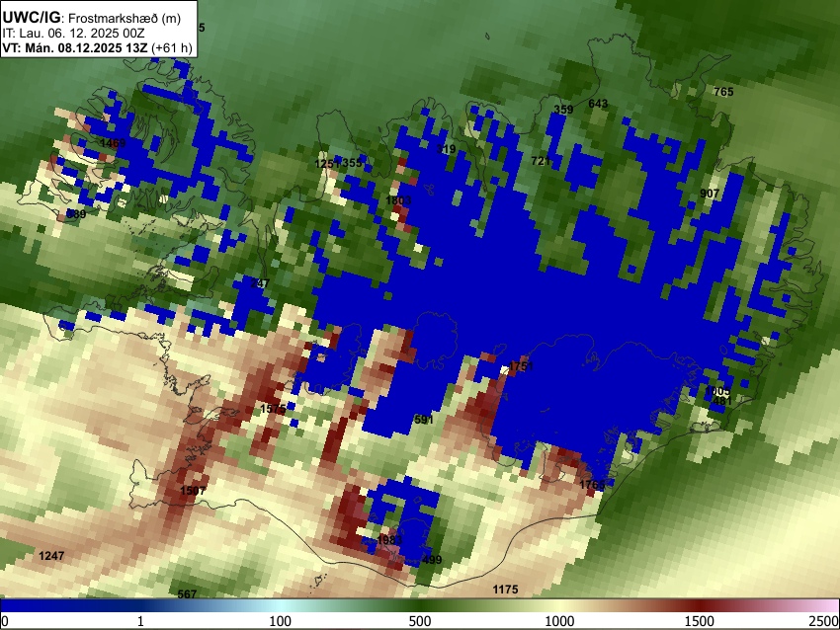
Task: Click the map value "1507"
Action: click(x=193, y=491)
